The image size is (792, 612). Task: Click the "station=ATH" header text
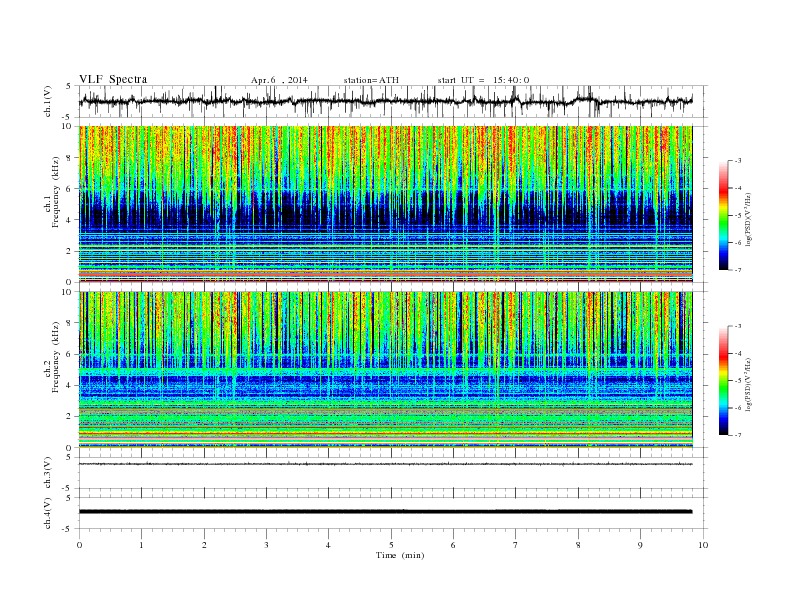click(x=371, y=80)
